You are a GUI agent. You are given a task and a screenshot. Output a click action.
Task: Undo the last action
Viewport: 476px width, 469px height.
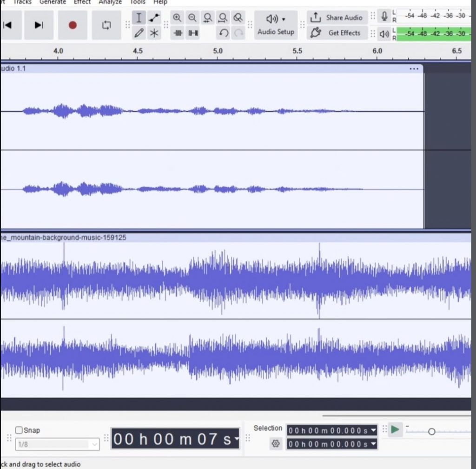pos(224,33)
